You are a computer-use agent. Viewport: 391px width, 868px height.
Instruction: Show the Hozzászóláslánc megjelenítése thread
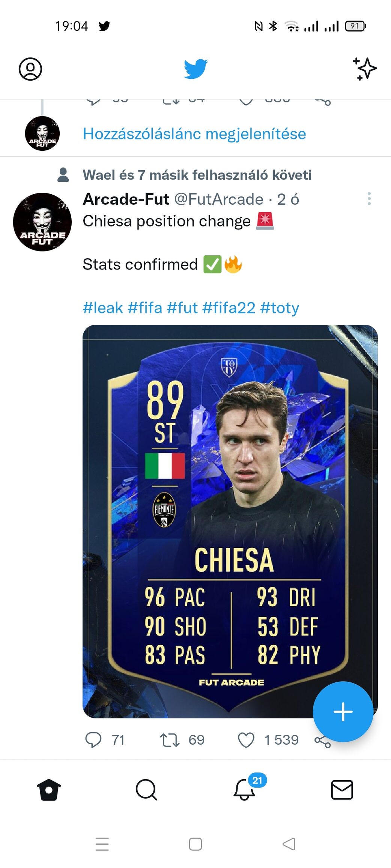194,134
